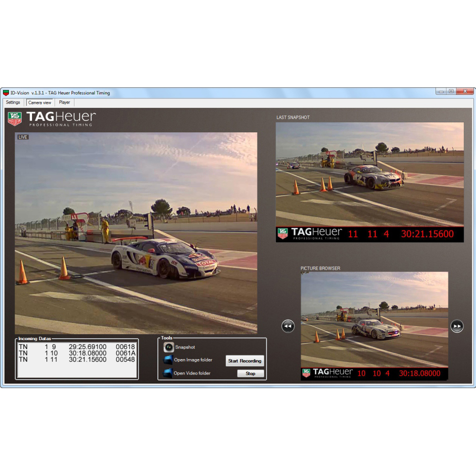Click the value 00618 in Incoming Datas
Image resolution: width=476 pixels, height=476 pixels.
click(x=125, y=347)
